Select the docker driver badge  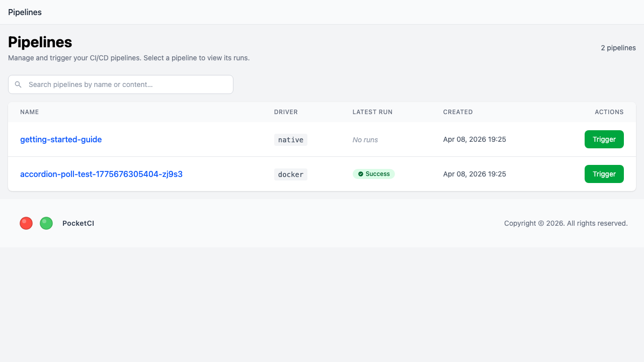291,174
